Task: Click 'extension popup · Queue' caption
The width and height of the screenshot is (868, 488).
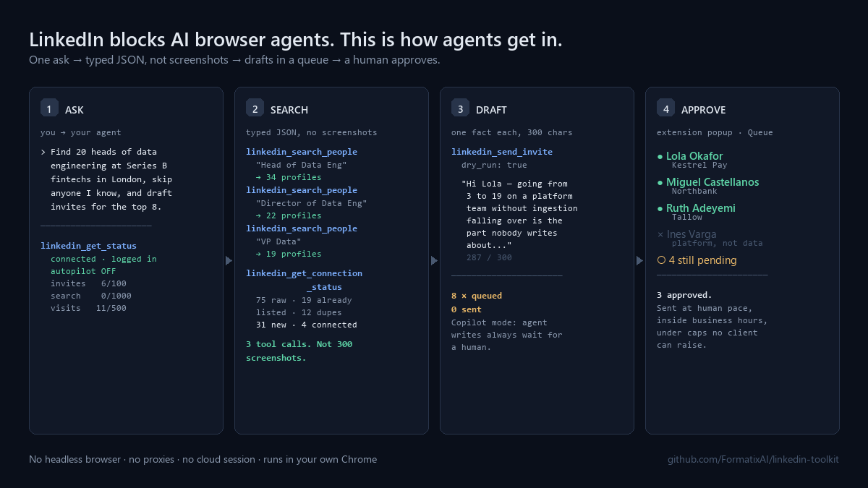Action: (x=715, y=132)
